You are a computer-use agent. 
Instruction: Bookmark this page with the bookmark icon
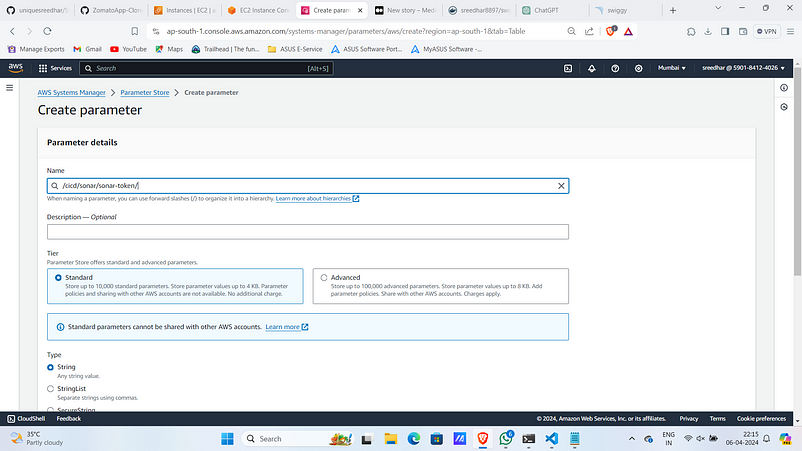coord(135,31)
